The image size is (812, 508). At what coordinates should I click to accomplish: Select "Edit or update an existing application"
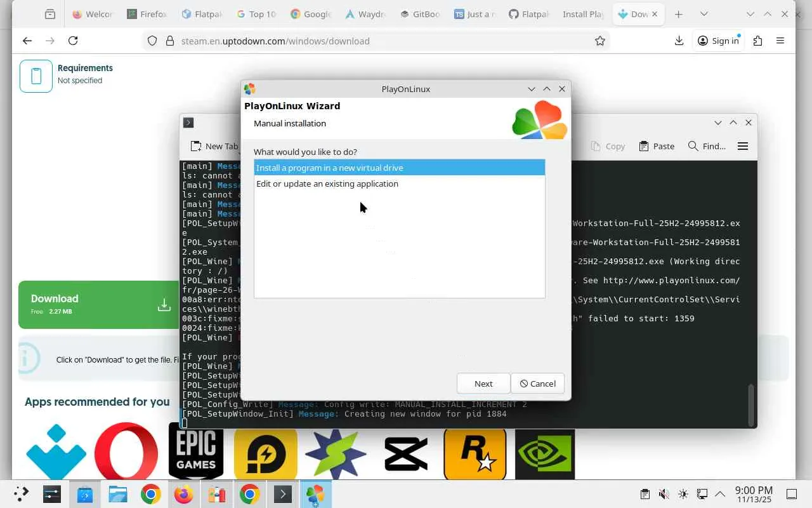pyautogui.click(x=399, y=184)
